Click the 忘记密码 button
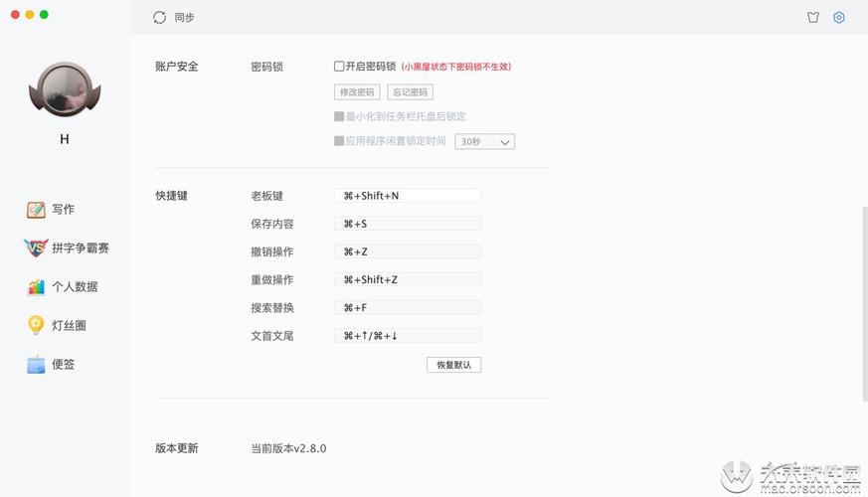This screenshot has height=497, width=868. tap(410, 92)
